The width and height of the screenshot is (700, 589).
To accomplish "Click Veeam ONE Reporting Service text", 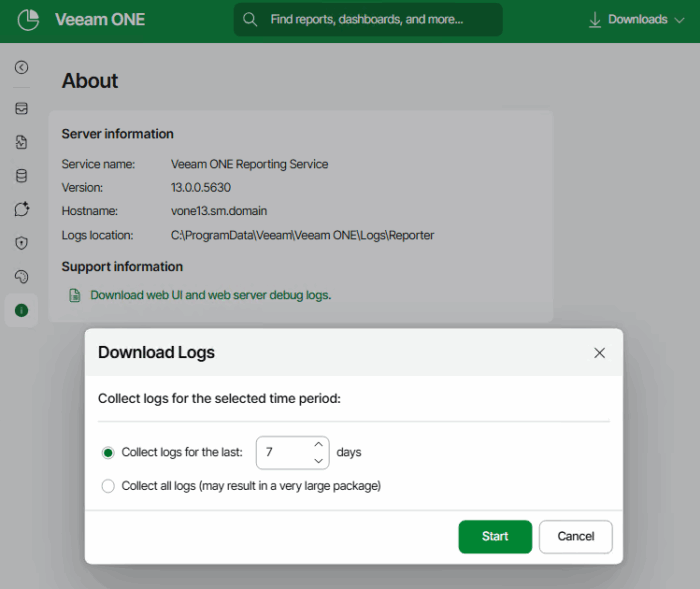I will click(x=250, y=164).
